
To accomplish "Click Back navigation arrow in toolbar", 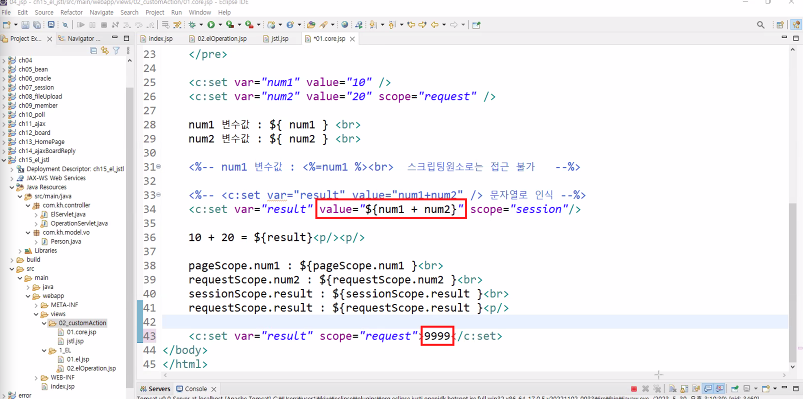I will (435, 25).
